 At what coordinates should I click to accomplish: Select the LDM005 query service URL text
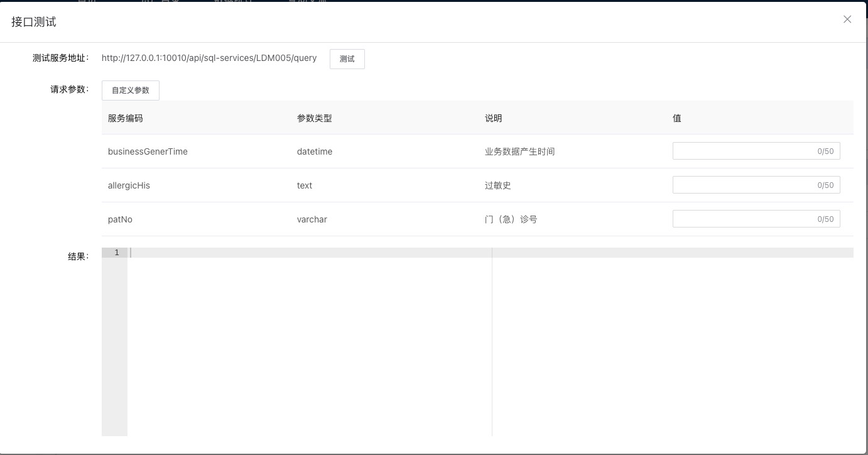click(x=209, y=57)
